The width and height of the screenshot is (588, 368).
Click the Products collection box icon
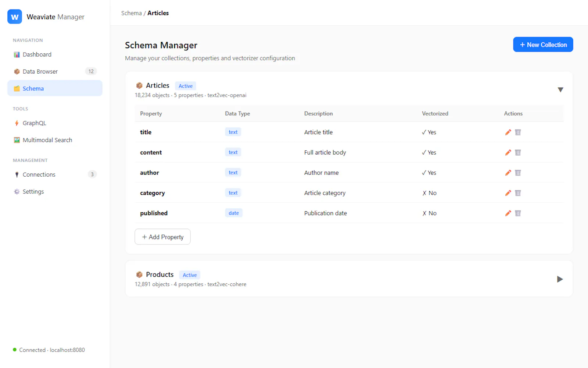(x=139, y=275)
